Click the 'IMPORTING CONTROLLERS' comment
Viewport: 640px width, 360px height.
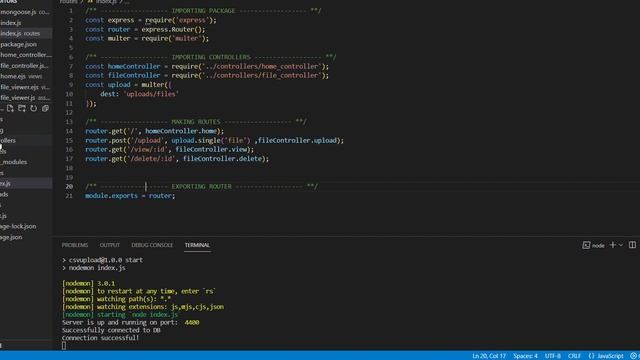click(x=211, y=57)
